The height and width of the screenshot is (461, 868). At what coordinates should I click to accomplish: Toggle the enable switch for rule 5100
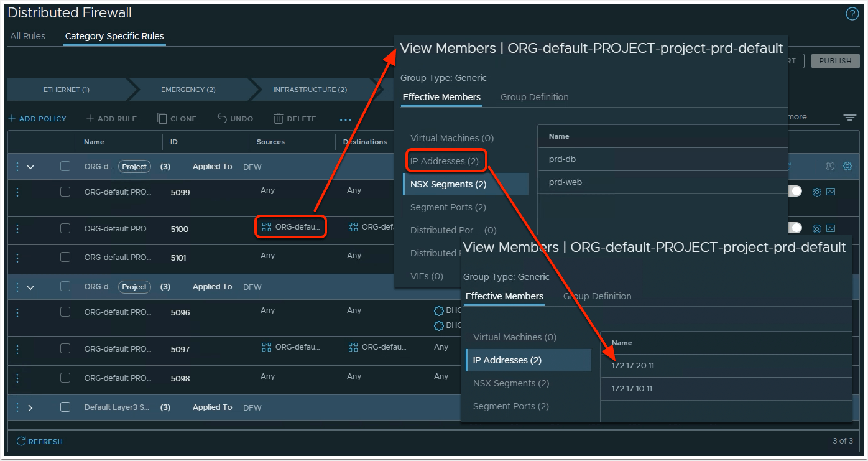point(795,228)
